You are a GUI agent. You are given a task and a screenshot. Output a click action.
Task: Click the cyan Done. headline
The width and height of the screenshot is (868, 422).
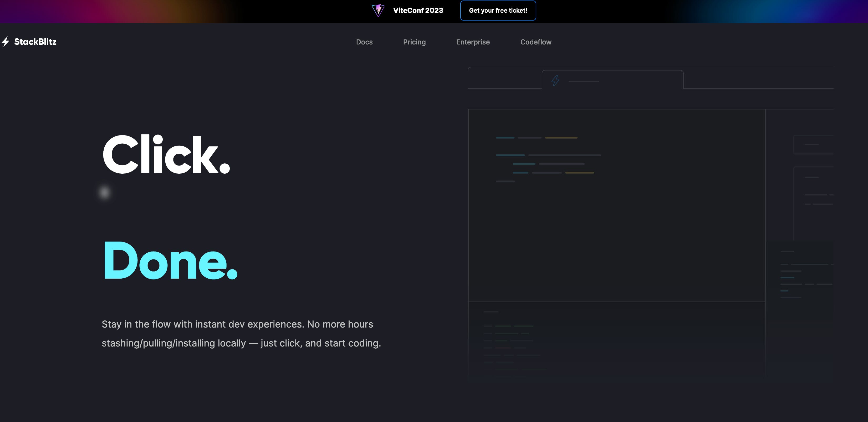[x=170, y=260]
